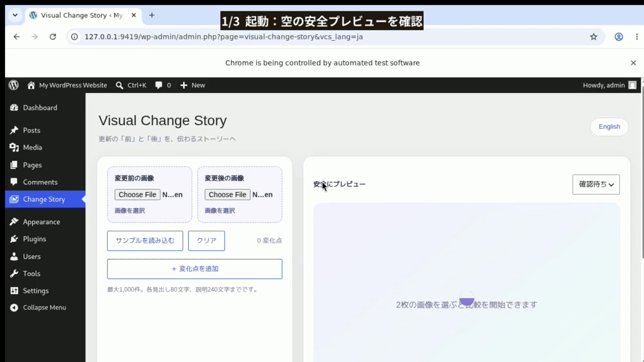Image resolution: width=644 pixels, height=362 pixels.
Task: Open the Pages menu item
Action: [x=45, y=165]
